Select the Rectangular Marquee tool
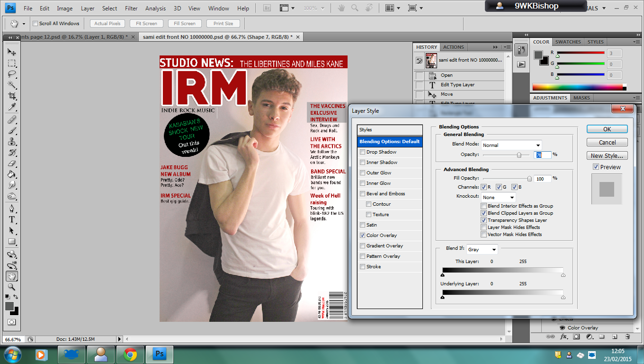The height and width of the screenshot is (364, 644). tap(12, 63)
